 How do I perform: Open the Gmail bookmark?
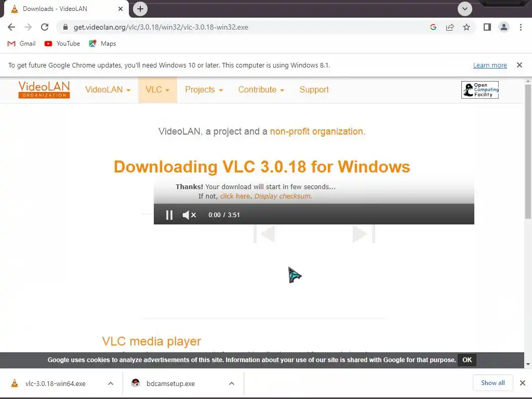pos(21,44)
